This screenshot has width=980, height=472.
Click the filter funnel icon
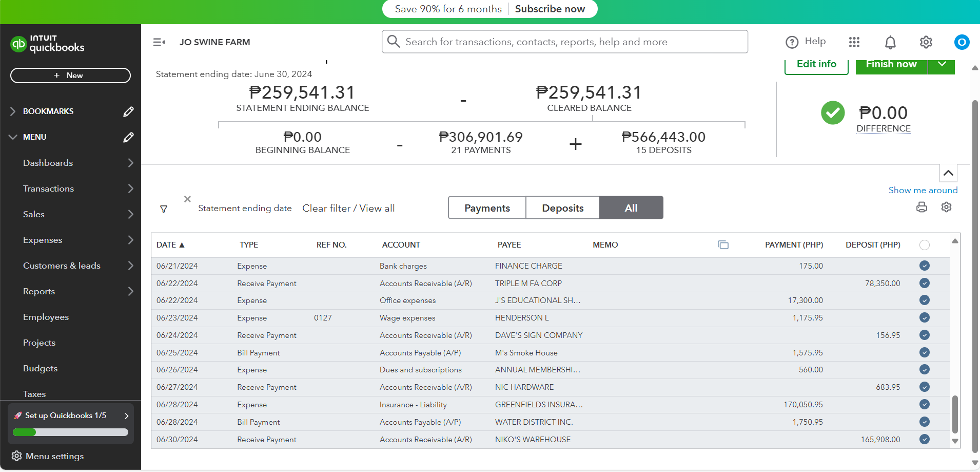[164, 209]
